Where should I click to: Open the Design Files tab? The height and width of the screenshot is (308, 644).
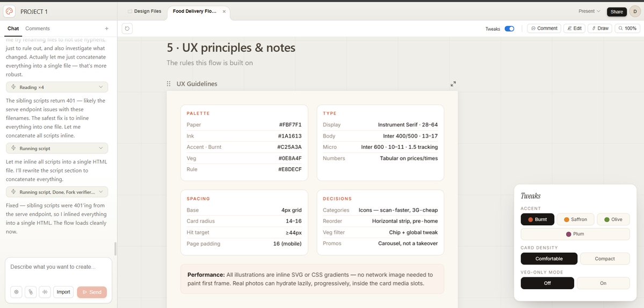point(144,11)
